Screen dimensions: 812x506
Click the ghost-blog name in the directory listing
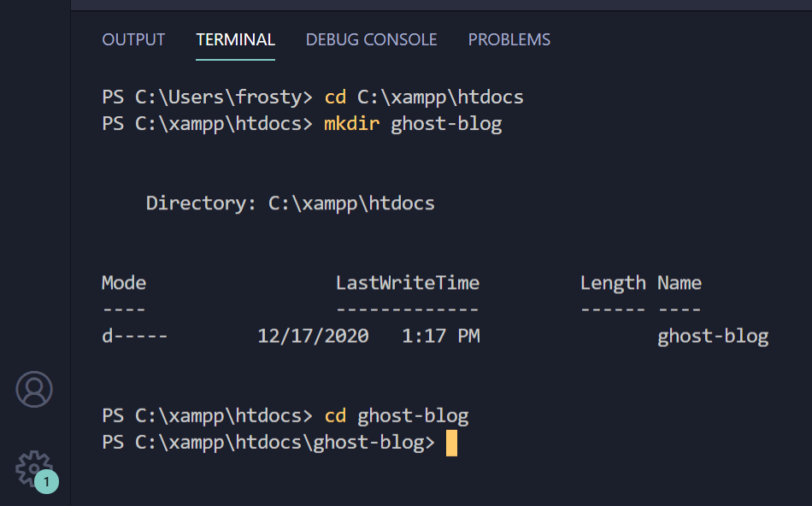coord(713,335)
